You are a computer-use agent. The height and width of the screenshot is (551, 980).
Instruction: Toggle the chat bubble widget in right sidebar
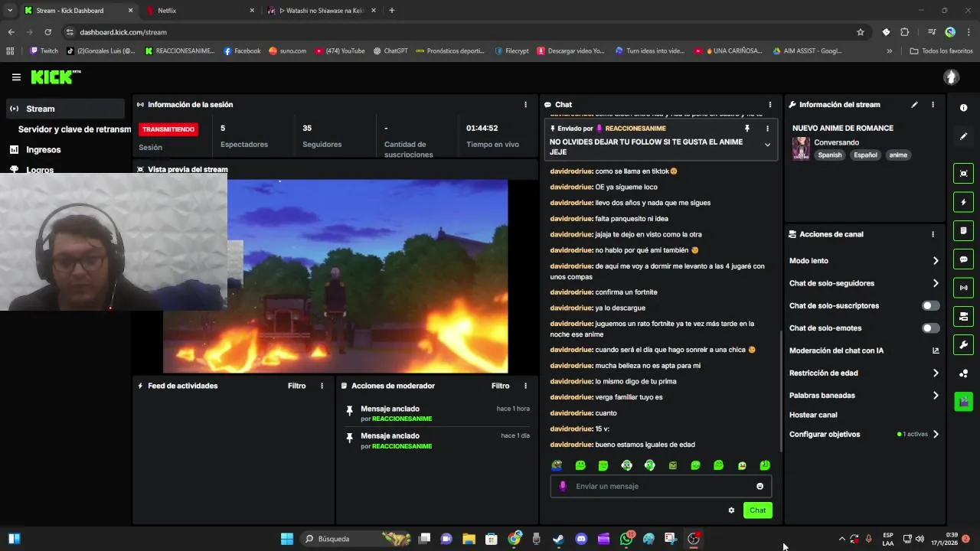tap(963, 259)
